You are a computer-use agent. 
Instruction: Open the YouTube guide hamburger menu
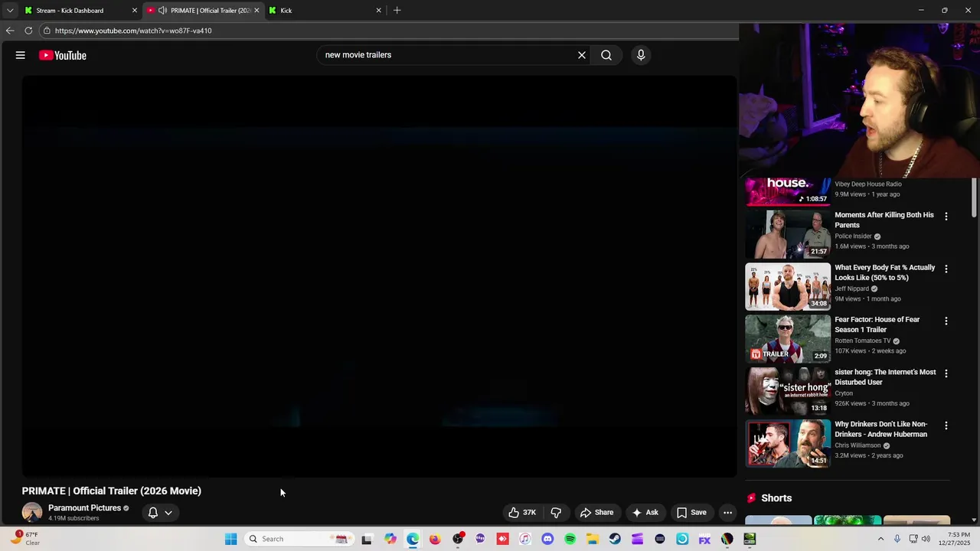tap(21, 55)
